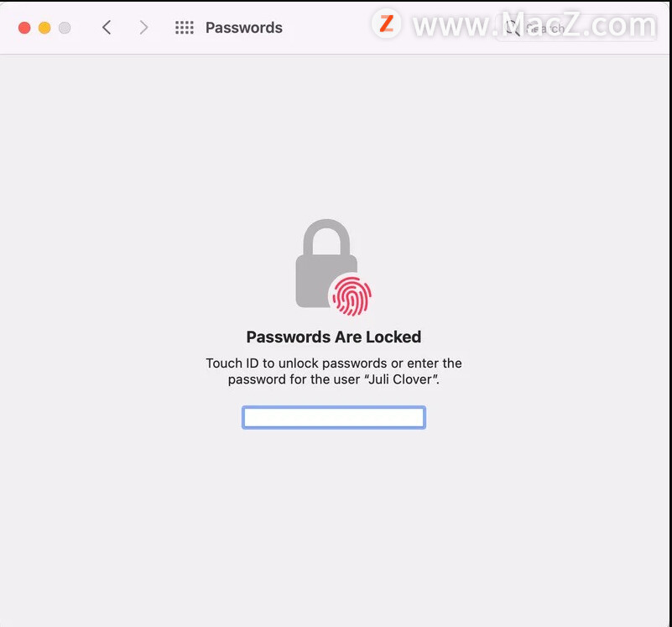Go forward using the right chevron
This screenshot has height=627, width=672.
pos(144,28)
